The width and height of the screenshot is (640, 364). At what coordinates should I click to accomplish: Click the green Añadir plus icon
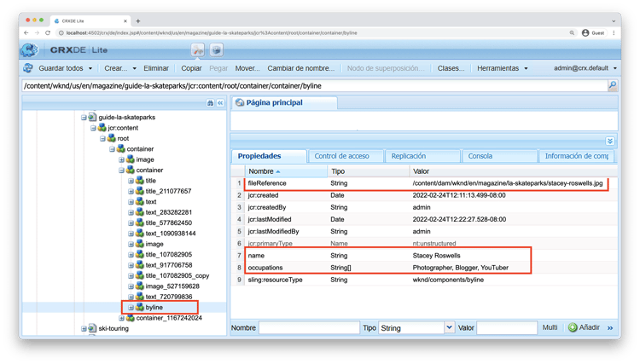(x=573, y=327)
